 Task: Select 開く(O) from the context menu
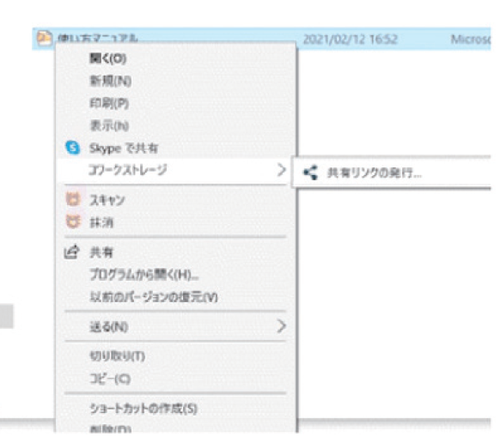[108, 59]
